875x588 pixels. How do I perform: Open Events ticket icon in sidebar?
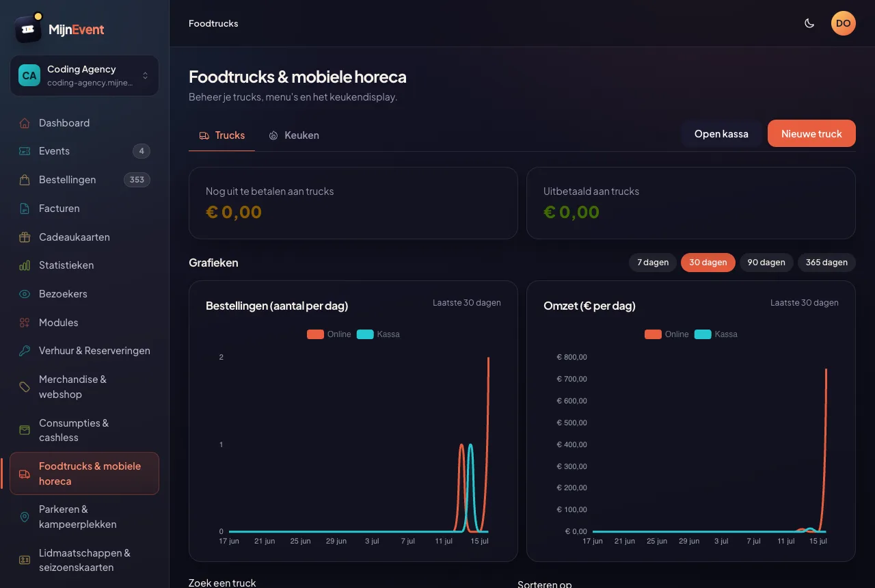click(25, 151)
